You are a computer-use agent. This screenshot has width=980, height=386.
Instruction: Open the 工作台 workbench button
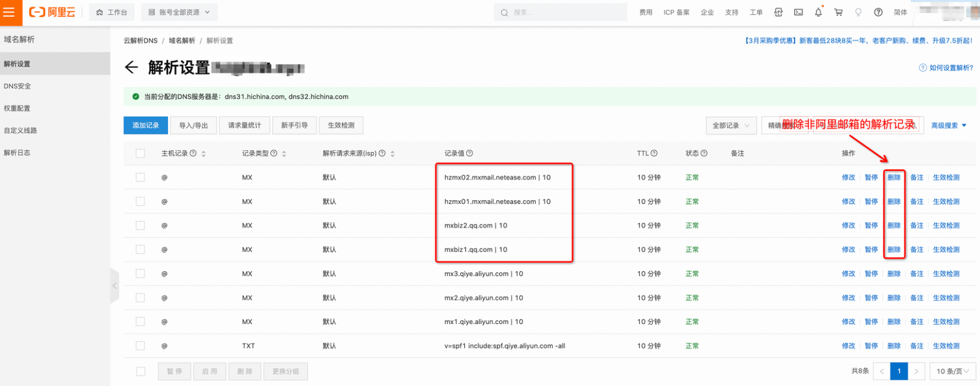click(x=112, y=12)
